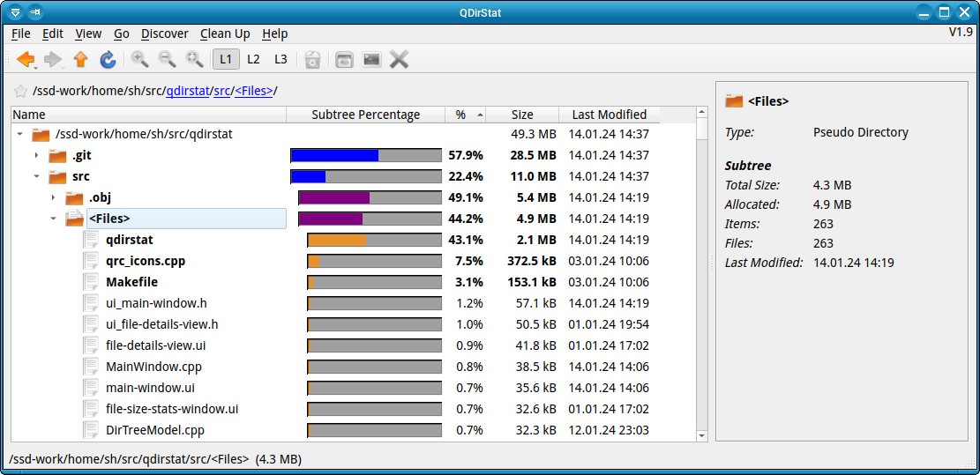
Task: Expand the .git folder
Action: point(36,155)
